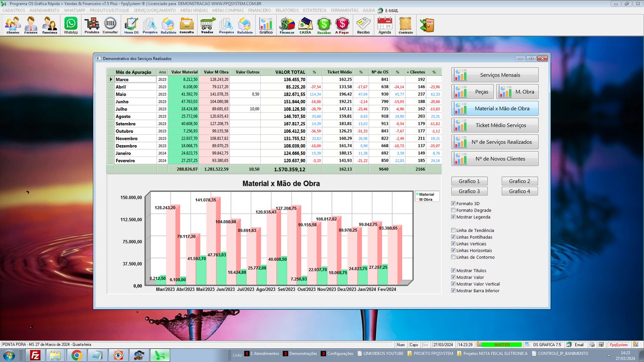
Task: Open the FINANCEIRO menu
Action: (x=259, y=10)
